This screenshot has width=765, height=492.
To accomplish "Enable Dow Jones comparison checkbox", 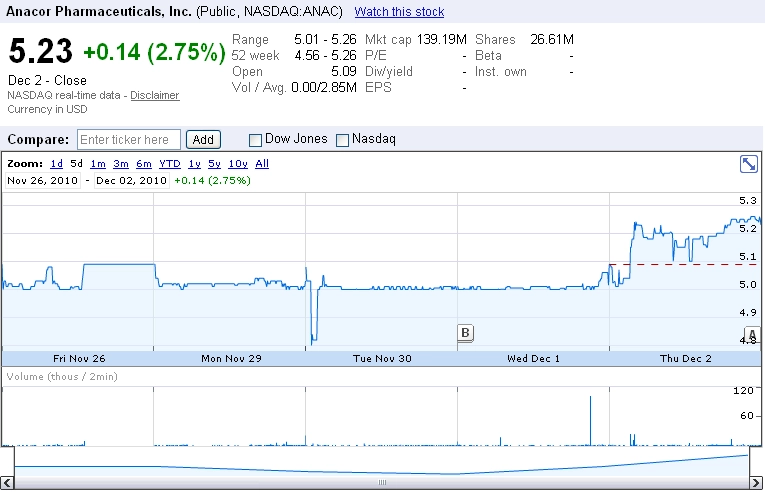I will point(255,140).
